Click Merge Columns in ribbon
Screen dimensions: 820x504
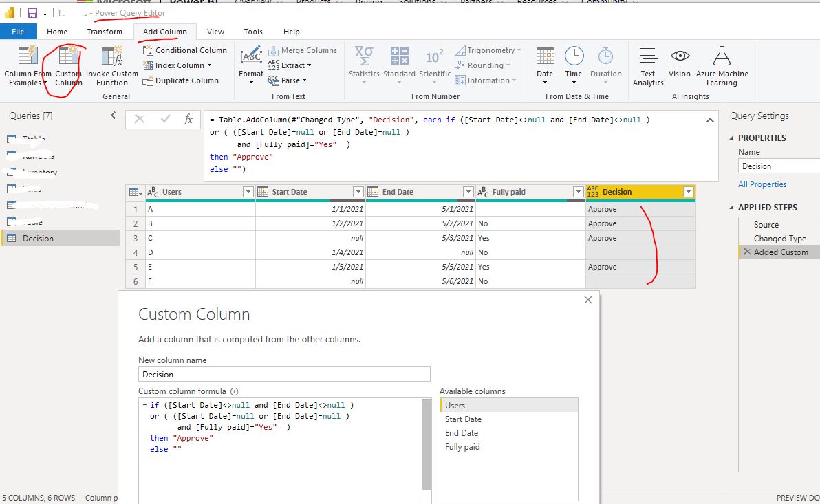point(303,50)
